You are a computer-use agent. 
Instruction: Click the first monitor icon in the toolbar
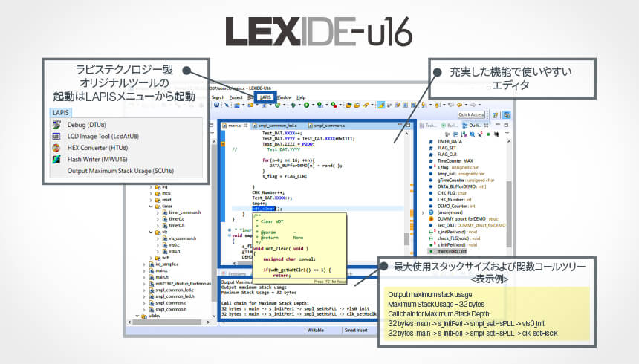coord(217,105)
